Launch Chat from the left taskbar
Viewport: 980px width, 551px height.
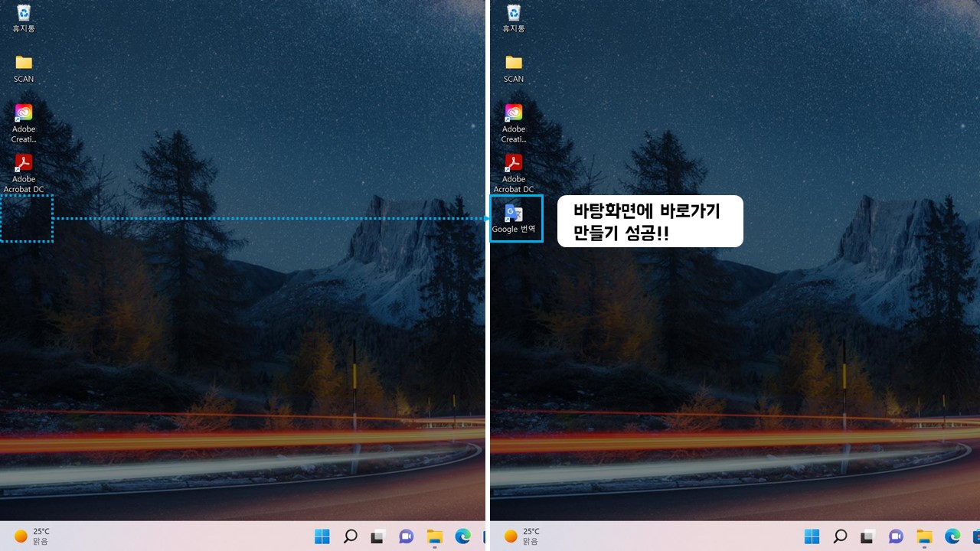click(407, 536)
